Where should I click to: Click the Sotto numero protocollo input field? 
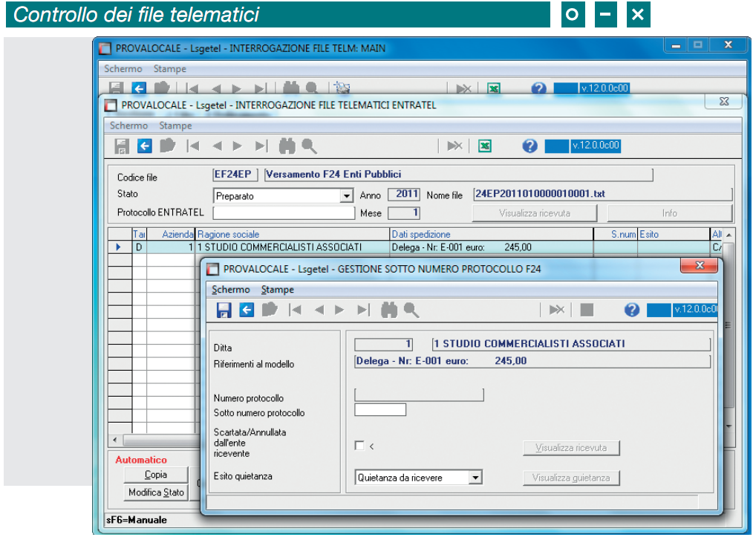point(380,410)
